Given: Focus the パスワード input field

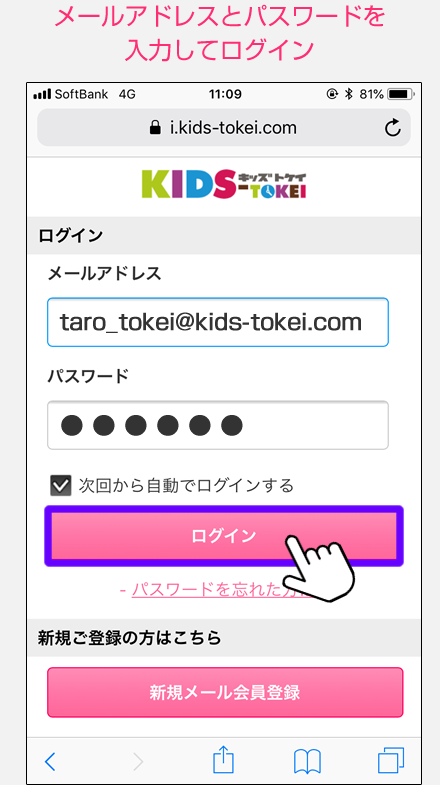Looking at the screenshot, I should coord(218,425).
